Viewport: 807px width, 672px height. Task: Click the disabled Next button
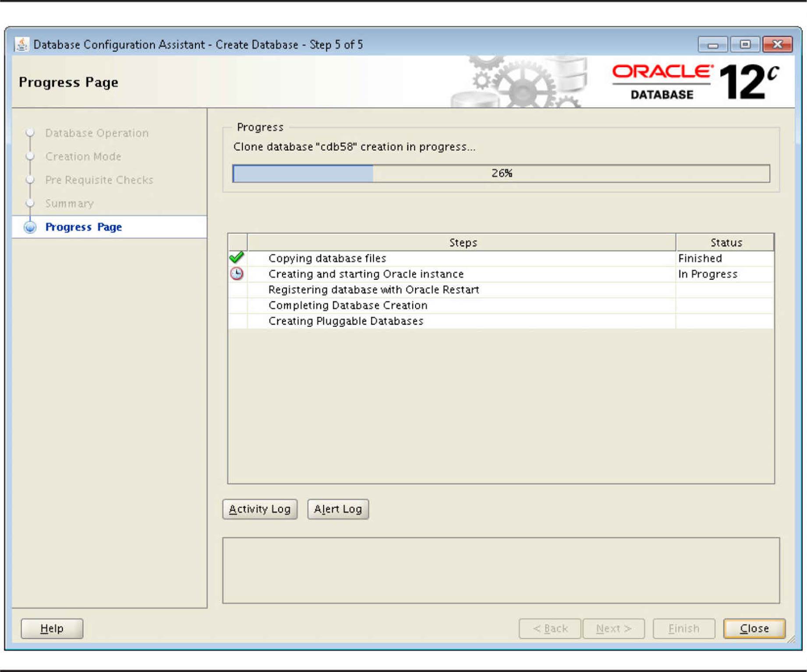pos(614,629)
